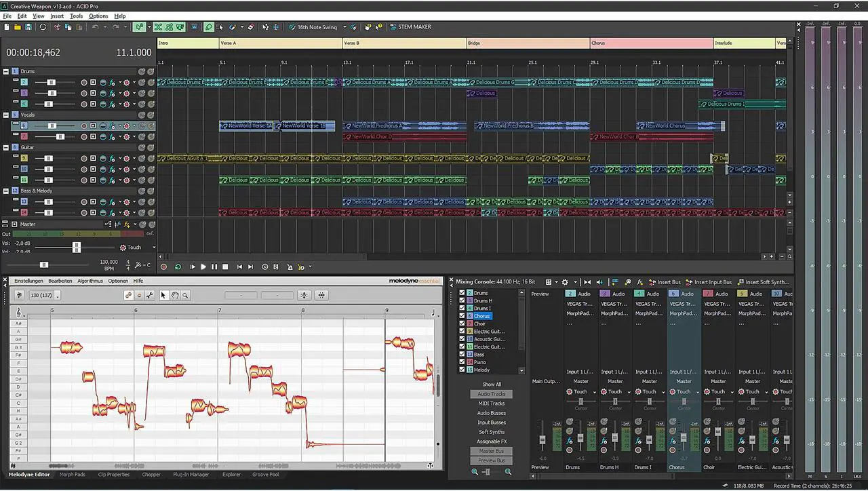
Task: Click Insert Input Bus button
Action: 709,282
